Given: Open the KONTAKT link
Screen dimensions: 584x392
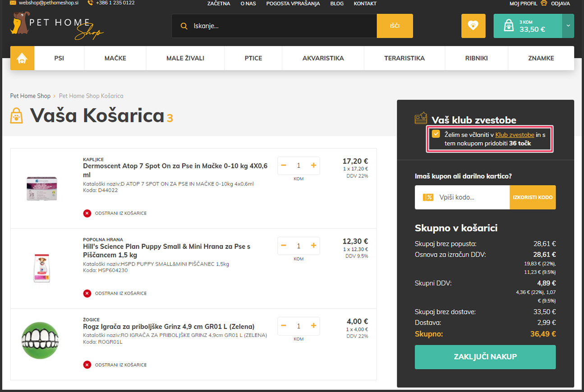Looking at the screenshot, I should (365, 4).
